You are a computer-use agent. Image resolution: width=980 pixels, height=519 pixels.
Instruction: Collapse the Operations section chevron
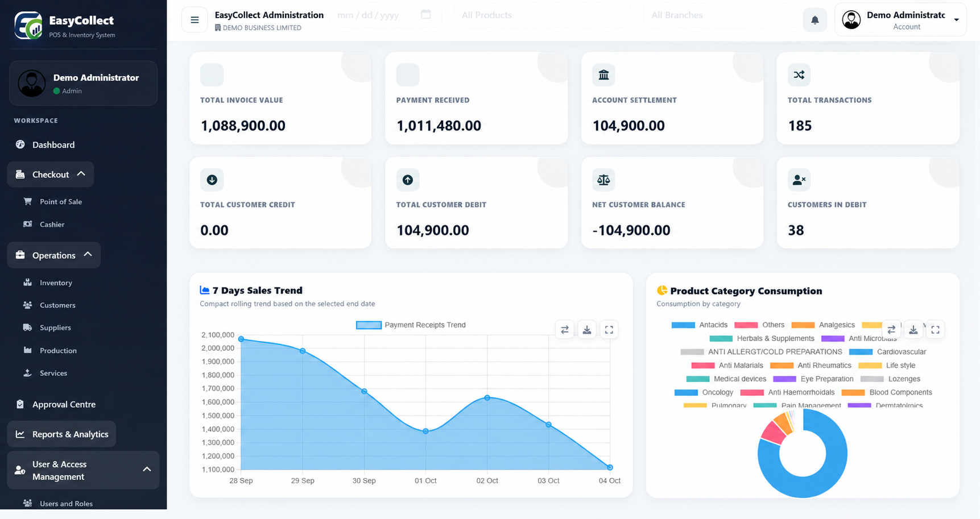click(x=88, y=255)
